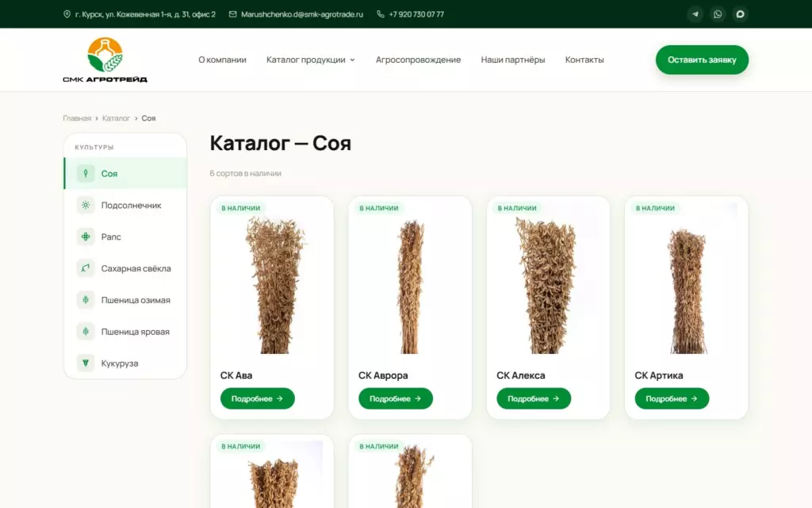
Task: Click the СМК Агротрейд logo
Action: (105, 60)
